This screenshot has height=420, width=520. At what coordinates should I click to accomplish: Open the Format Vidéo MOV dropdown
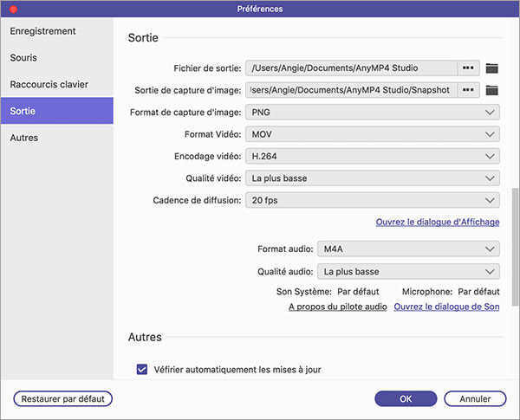pos(372,135)
